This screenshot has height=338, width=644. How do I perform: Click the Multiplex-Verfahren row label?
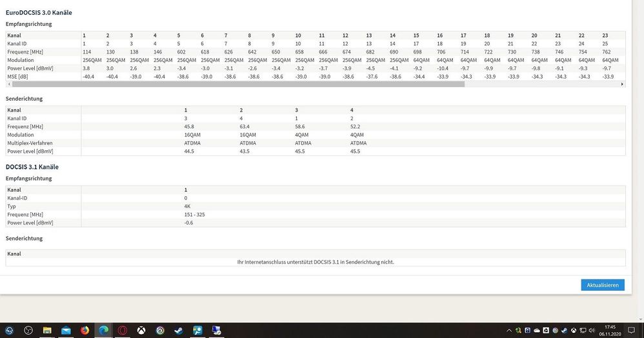click(30, 143)
